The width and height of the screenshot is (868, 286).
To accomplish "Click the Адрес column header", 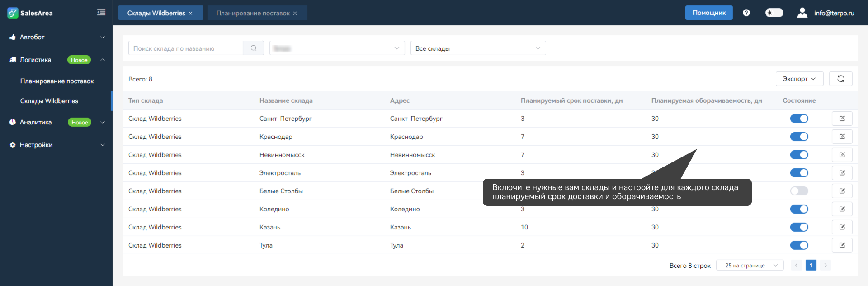I will [400, 100].
